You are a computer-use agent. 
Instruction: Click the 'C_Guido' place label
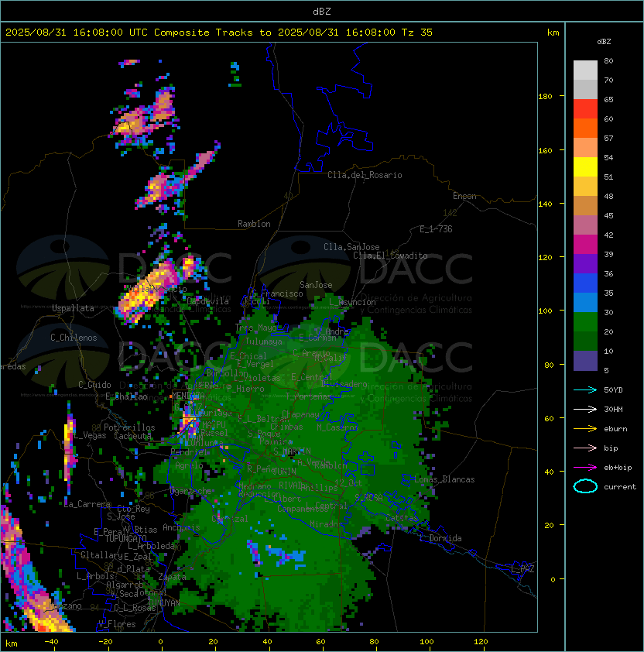click(x=94, y=385)
